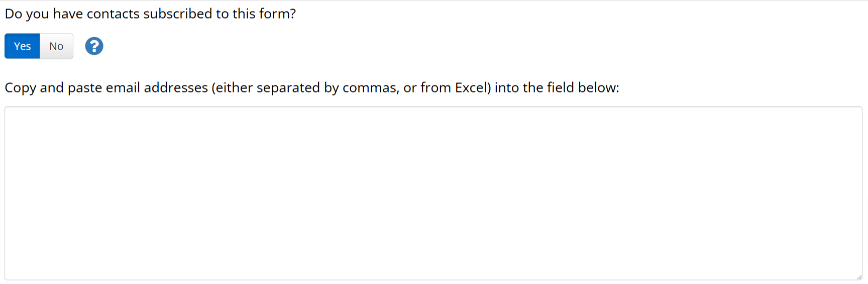This screenshot has height=284, width=868.
Task: Click the question mark after 'this form'
Action: point(292,14)
